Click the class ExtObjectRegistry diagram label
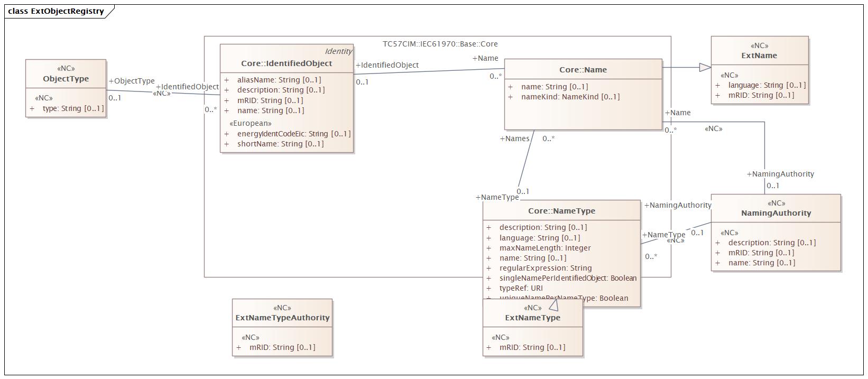This screenshot has width=868, height=379. pyautogui.click(x=56, y=11)
